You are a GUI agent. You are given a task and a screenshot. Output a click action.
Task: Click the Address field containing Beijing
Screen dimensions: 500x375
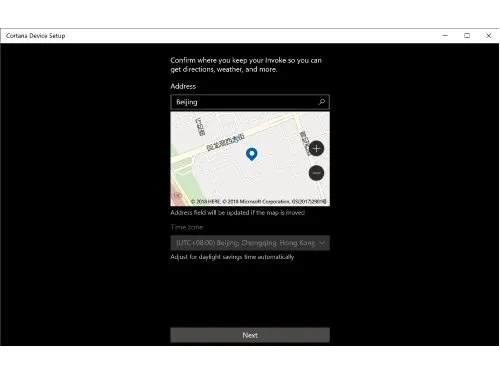pyautogui.click(x=250, y=102)
